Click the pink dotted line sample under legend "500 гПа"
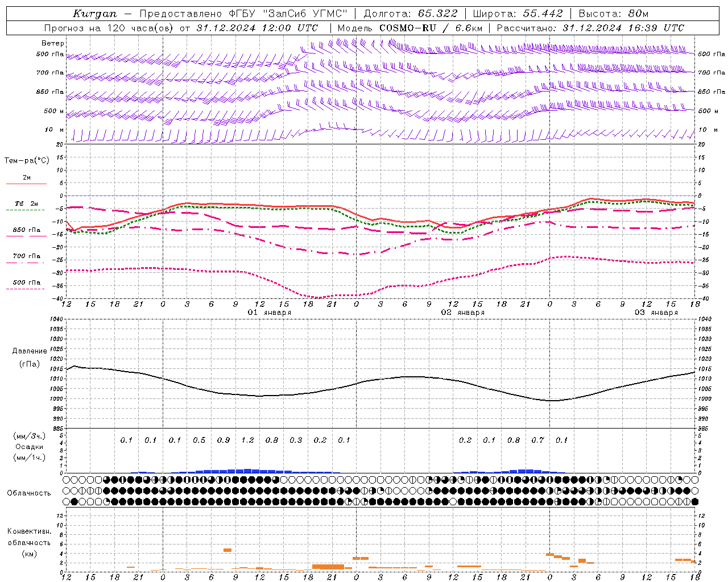The height and width of the screenshot is (582, 728). point(25,289)
